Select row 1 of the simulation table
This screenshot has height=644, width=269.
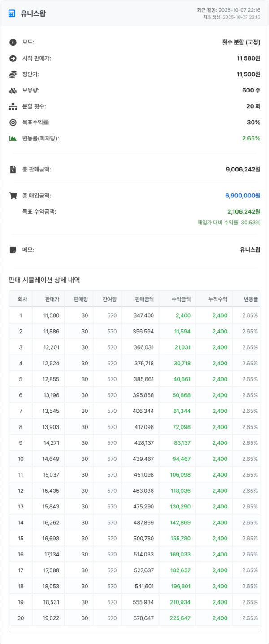tap(134, 314)
